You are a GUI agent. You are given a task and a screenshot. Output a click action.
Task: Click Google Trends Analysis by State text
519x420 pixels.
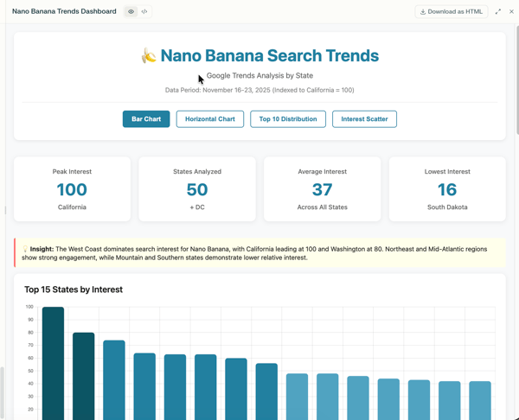259,75
